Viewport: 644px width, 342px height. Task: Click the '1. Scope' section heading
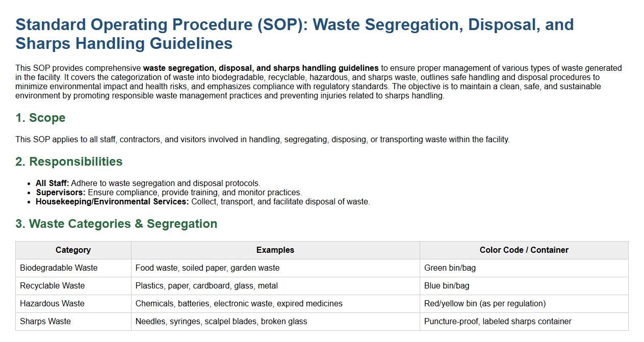point(40,118)
